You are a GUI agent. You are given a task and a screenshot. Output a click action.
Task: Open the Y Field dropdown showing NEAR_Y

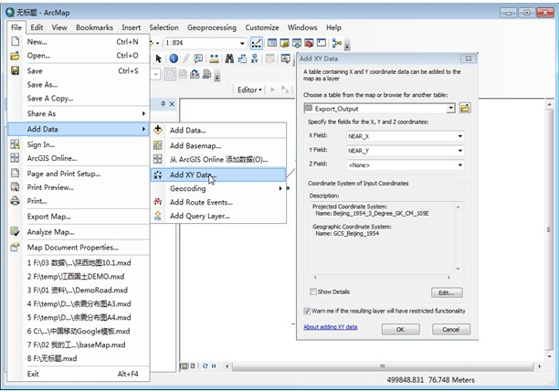pyautogui.click(x=459, y=151)
